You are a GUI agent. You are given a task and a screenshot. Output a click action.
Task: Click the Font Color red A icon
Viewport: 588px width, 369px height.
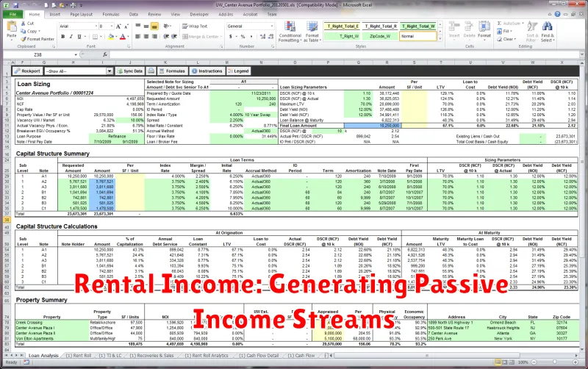123,37
